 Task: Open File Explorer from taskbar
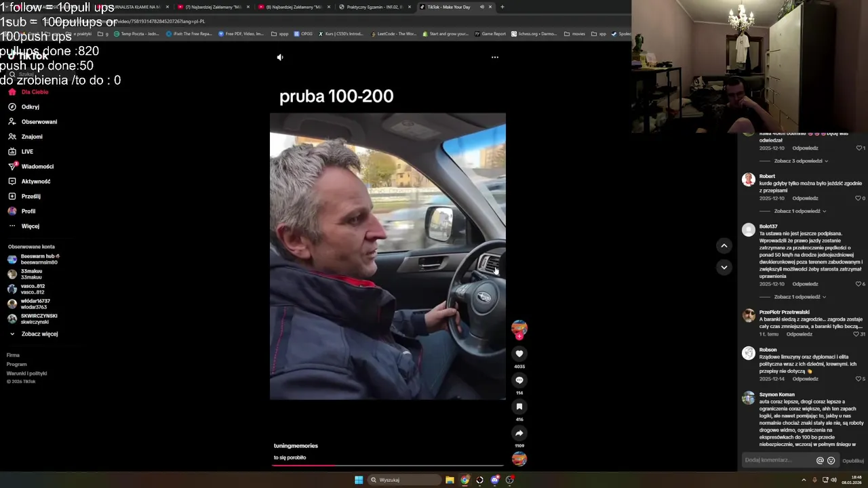(450, 480)
